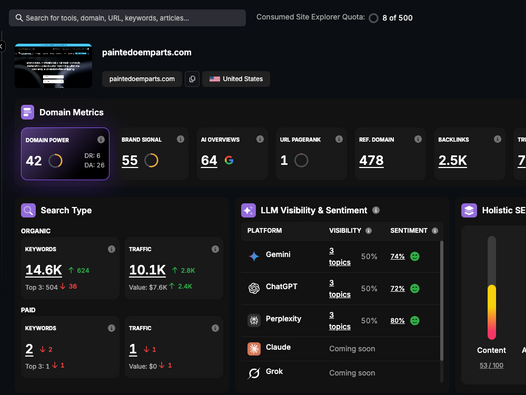This screenshot has height=395, width=526.
Task: Click the Perplexity platform icon
Action: click(x=254, y=320)
